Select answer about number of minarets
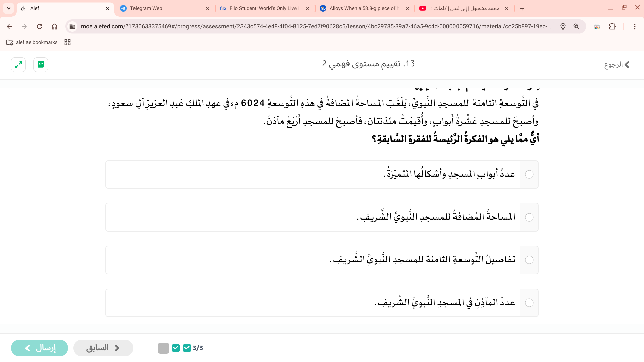 [x=529, y=303]
